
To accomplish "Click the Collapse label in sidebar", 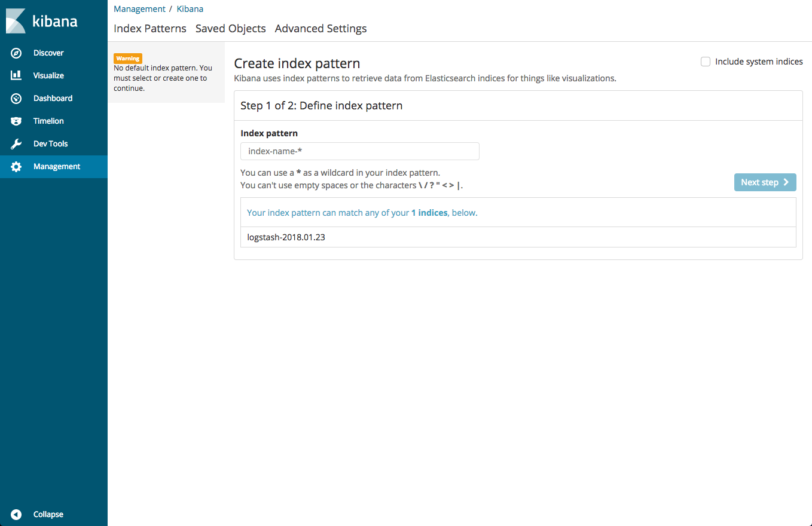I will (48, 515).
